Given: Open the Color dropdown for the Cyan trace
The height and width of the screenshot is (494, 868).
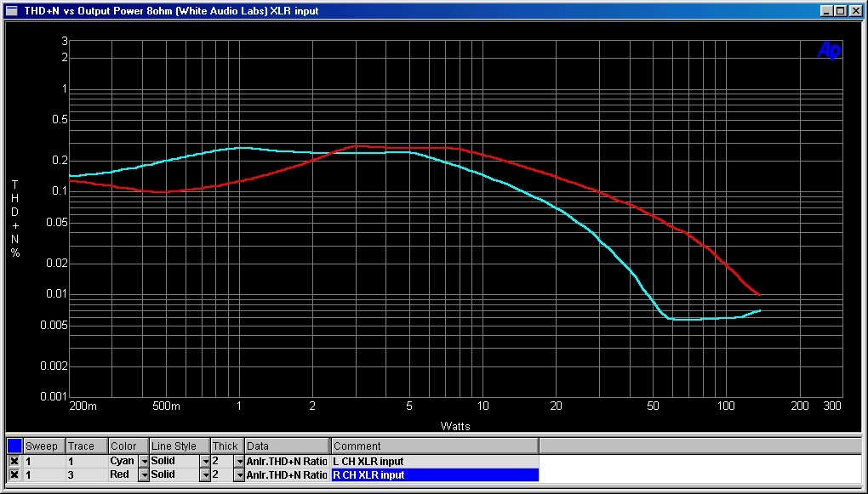Looking at the screenshot, I should (144, 462).
